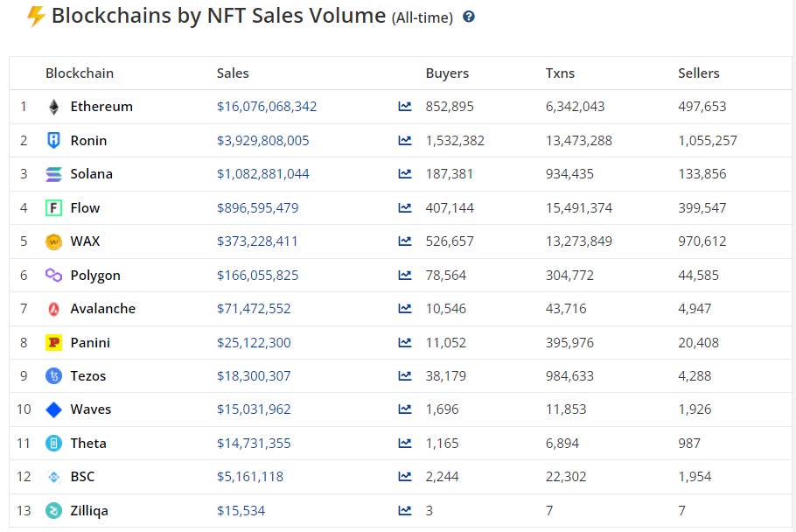The width and height of the screenshot is (796, 532).
Task: Click the $16,076,068,342 Ethereum sales figure
Action: 267,107
